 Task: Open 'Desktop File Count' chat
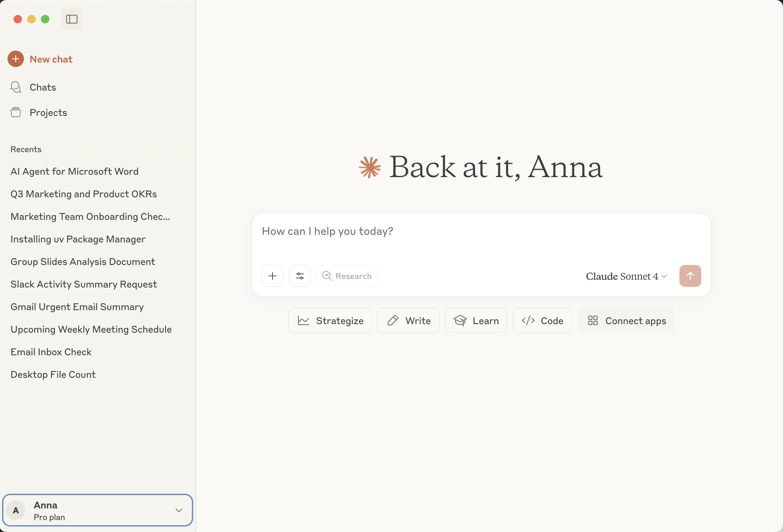tap(53, 374)
